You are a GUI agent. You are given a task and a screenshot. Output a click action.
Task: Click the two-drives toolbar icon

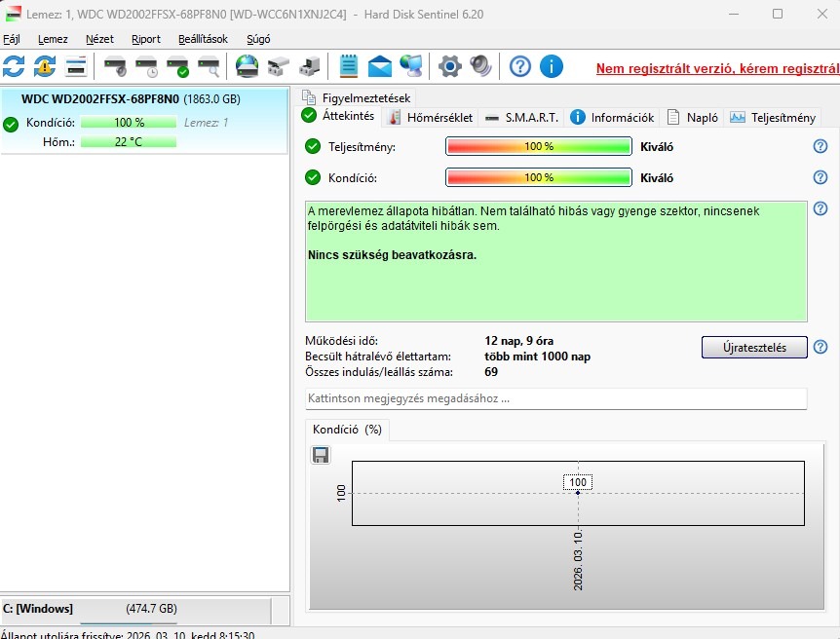(279, 67)
